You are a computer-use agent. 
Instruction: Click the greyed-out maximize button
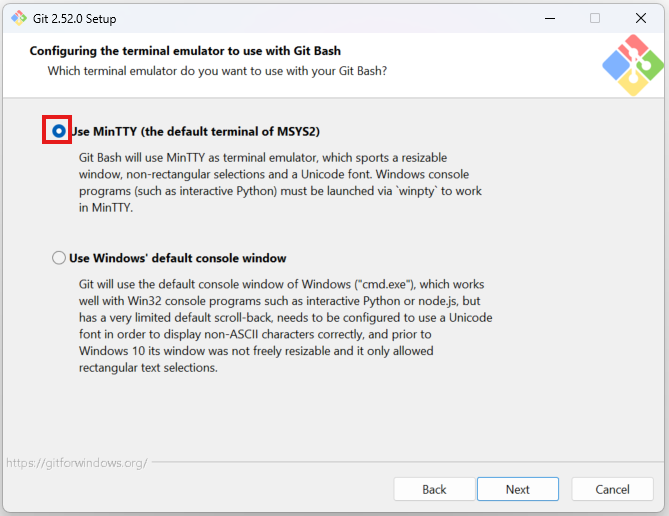[595, 18]
